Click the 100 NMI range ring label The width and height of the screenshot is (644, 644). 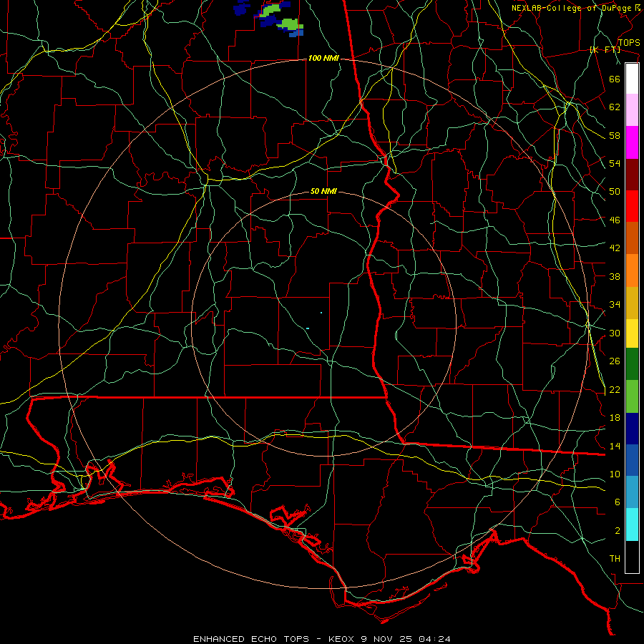click(x=323, y=59)
